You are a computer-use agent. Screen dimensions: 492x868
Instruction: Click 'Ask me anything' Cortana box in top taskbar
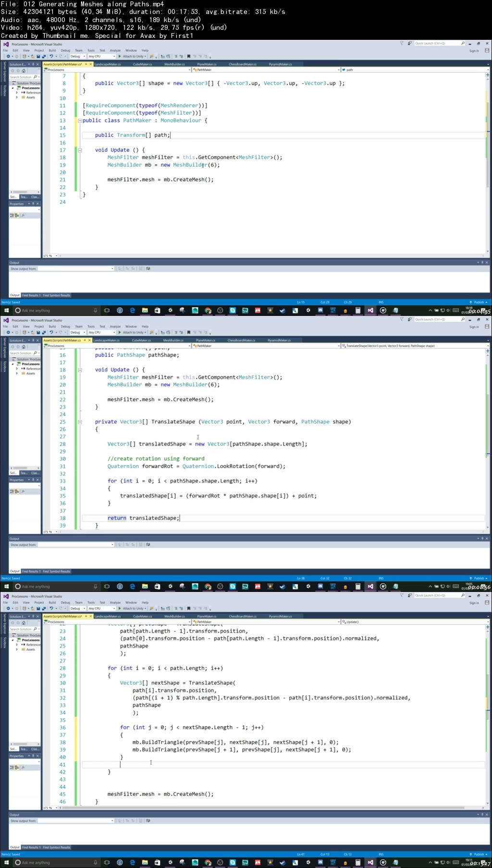coord(56,311)
